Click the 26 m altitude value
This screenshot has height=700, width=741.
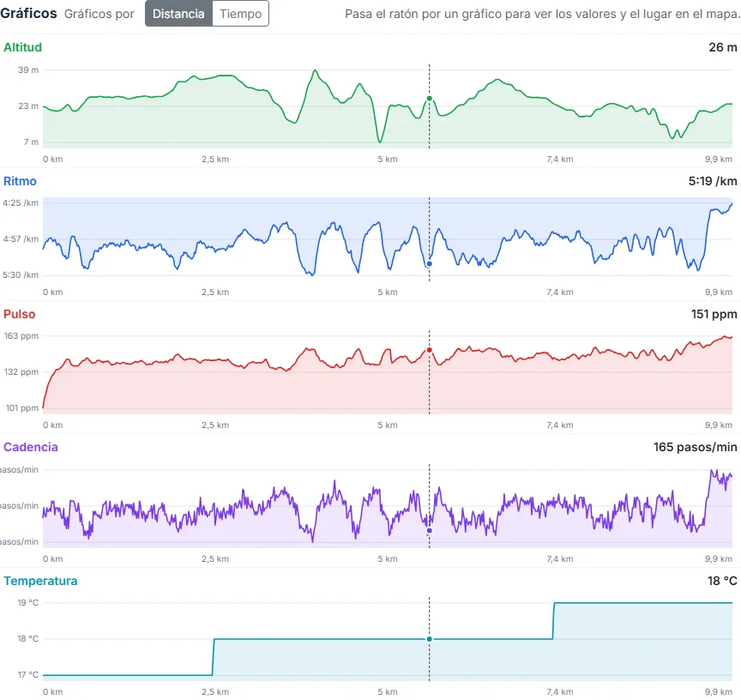[x=723, y=47]
